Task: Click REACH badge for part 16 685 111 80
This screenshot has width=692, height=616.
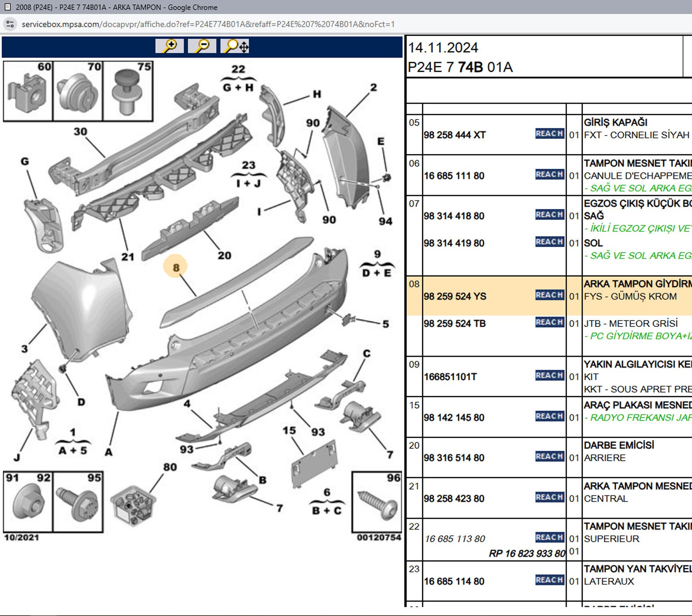Action: tap(549, 175)
